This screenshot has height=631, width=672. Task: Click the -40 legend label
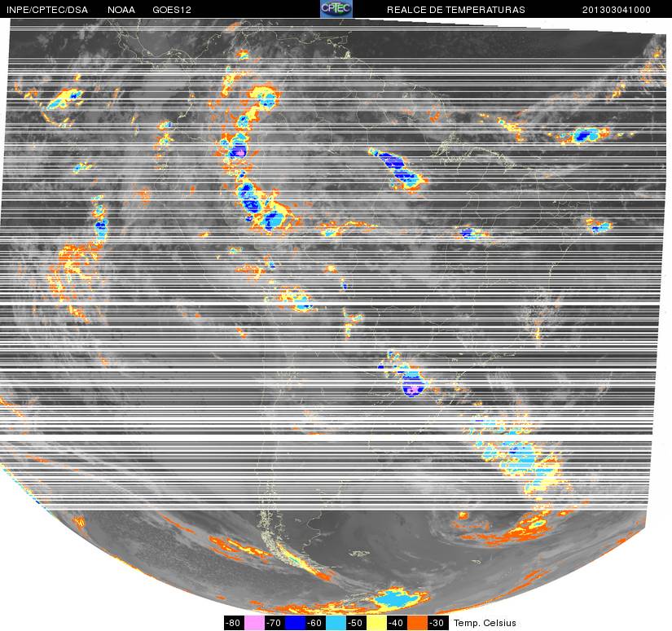tap(397, 623)
